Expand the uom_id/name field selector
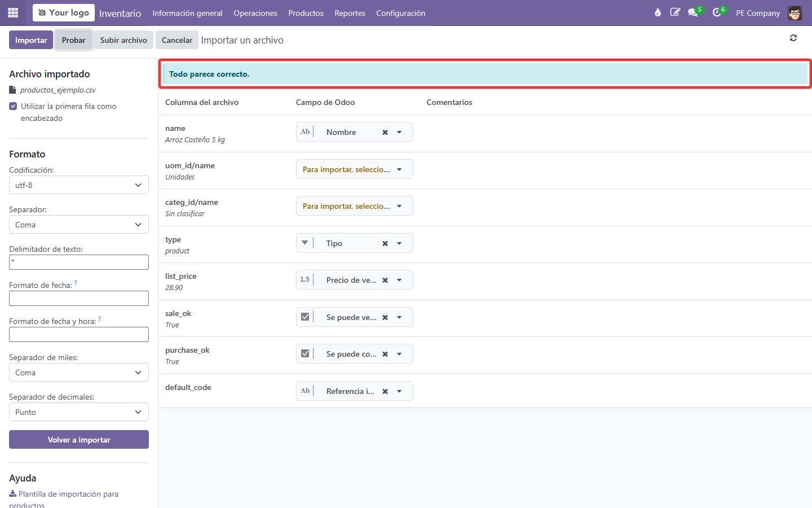The height and width of the screenshot is (508, 812). (354, 169)
